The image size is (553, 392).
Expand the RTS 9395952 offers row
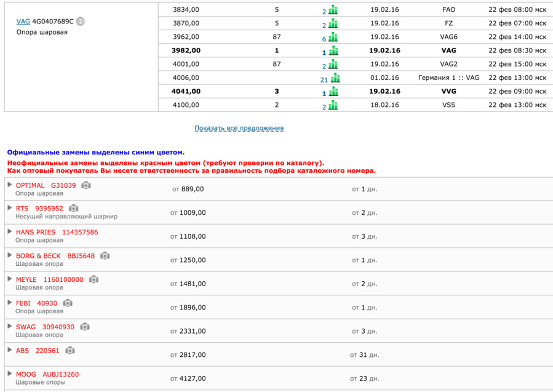(10, 207)
